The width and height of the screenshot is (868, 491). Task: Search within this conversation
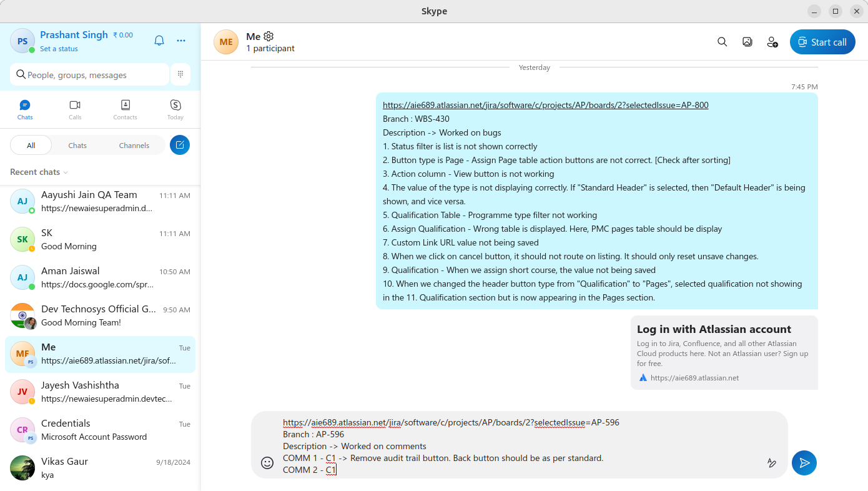(722, 42)
